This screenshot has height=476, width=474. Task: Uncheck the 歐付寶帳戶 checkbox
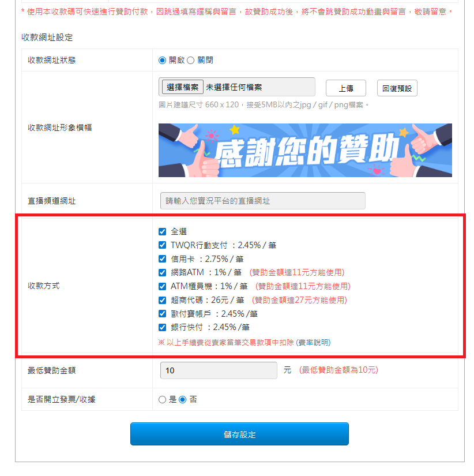[x=163, y=314]
